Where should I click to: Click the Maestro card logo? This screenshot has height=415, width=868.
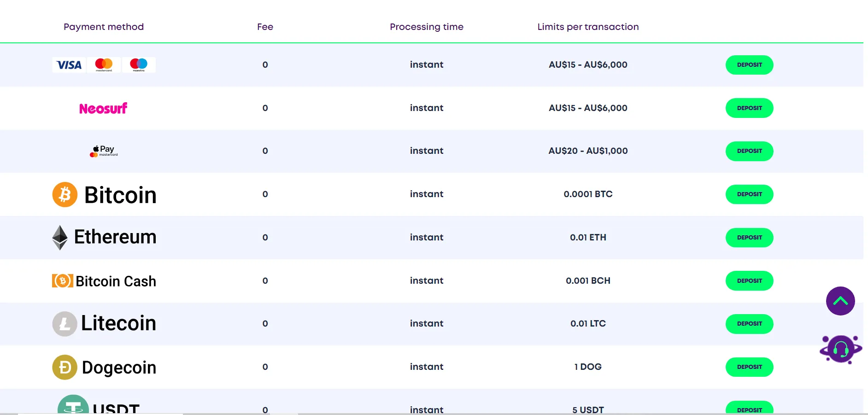click(139, 64)
